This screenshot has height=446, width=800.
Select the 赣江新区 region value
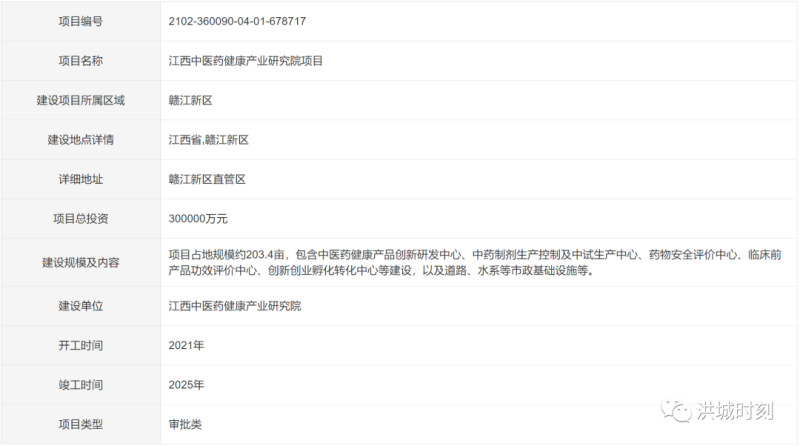coord(190,101)
